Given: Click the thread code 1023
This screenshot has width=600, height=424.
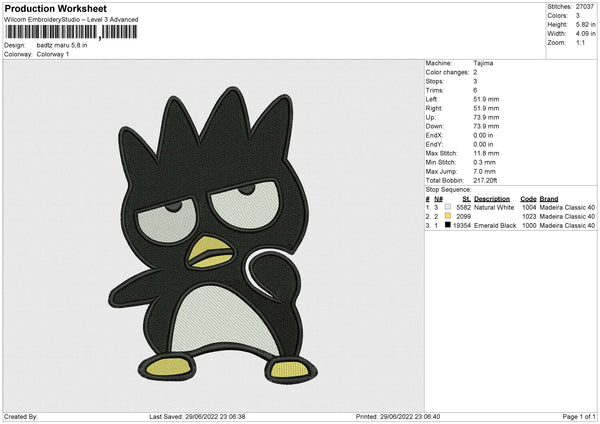Looking at the screenshot, I should (529, 217).
